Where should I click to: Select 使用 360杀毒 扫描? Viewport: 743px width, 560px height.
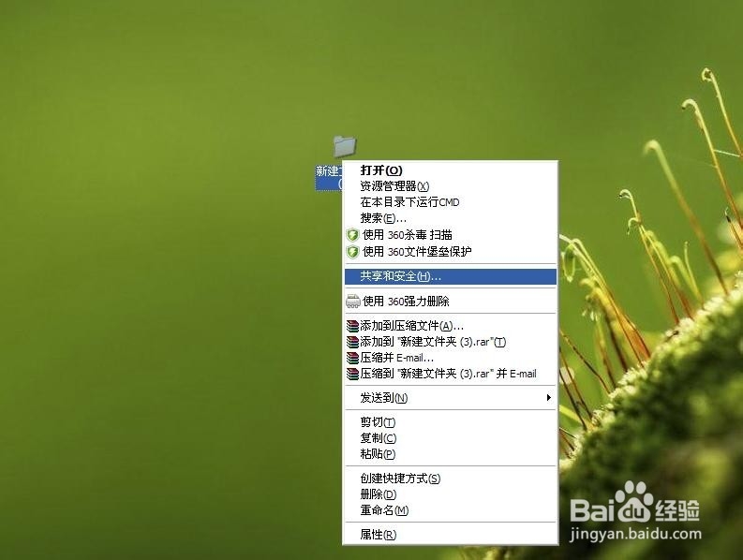tap(450, 235)
